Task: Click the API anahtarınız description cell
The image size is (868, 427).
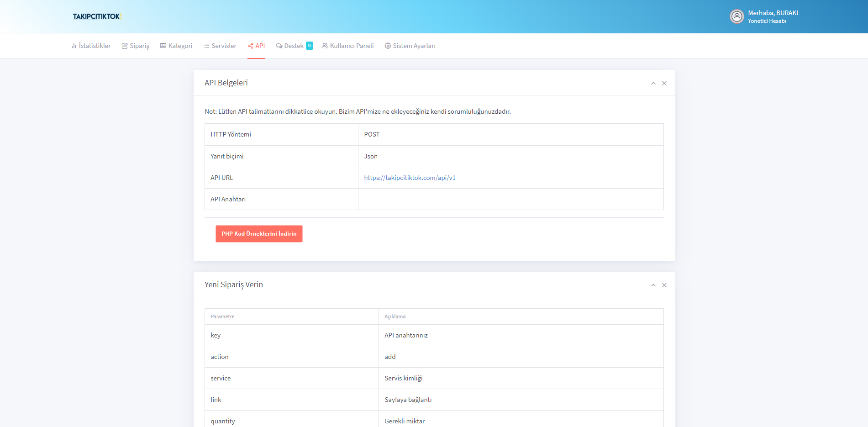Action: tap(521, 335)
